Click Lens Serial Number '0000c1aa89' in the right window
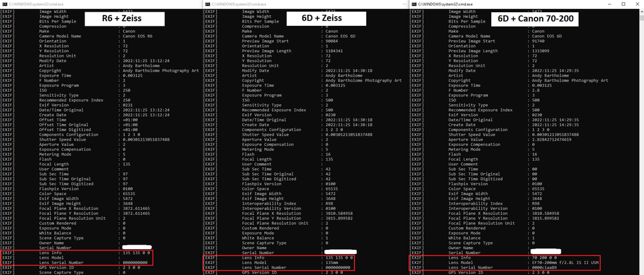This screenshot has height=275, width=644. [x=544, y=268]
